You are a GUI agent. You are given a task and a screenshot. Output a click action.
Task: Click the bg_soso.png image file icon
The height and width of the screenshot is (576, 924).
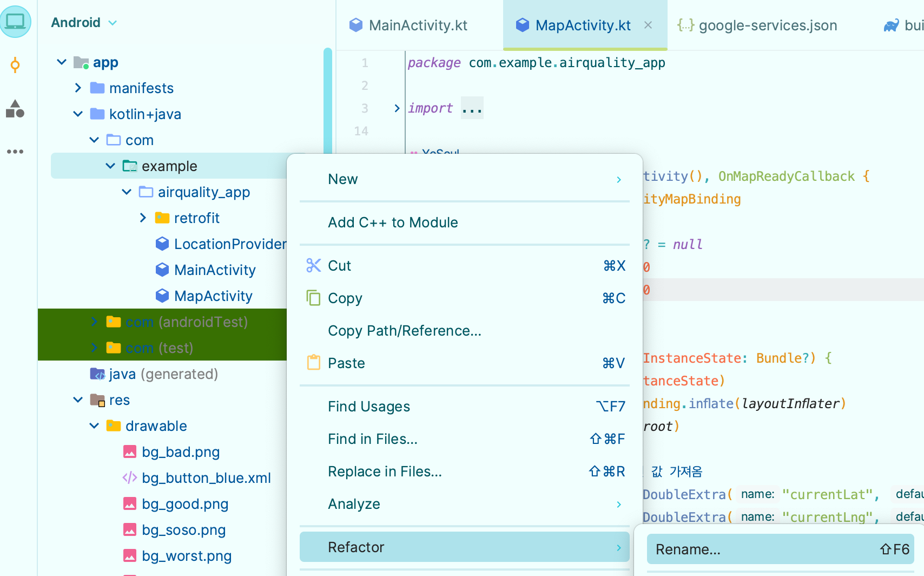click(130, 529)
